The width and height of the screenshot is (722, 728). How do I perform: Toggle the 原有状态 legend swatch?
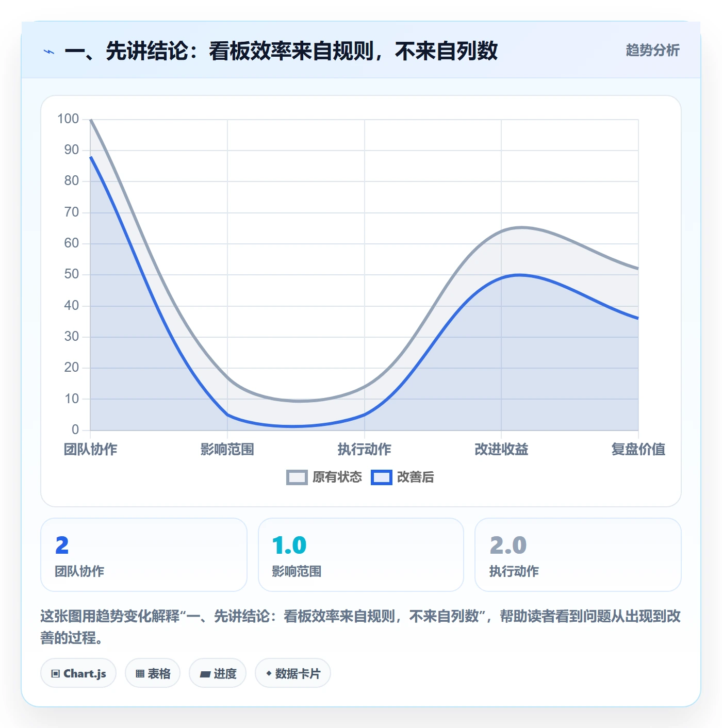point(297,477)
